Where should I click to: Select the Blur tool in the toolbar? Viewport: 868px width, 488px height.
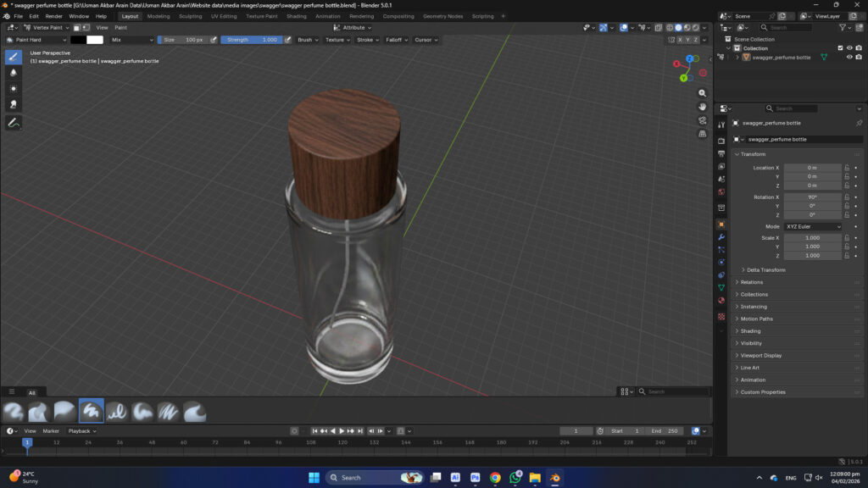click(14, 73)
